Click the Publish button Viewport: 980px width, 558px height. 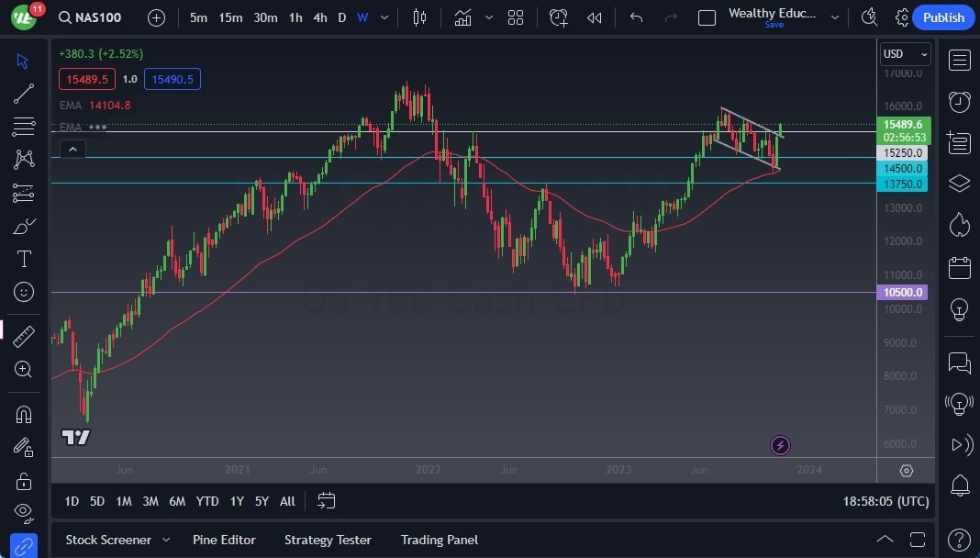point(943,17)
